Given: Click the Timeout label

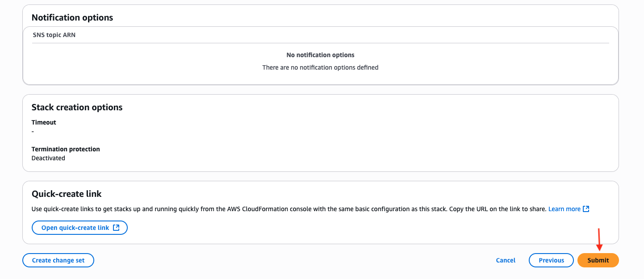Looking at the screenshot, I should pos(44,122).
